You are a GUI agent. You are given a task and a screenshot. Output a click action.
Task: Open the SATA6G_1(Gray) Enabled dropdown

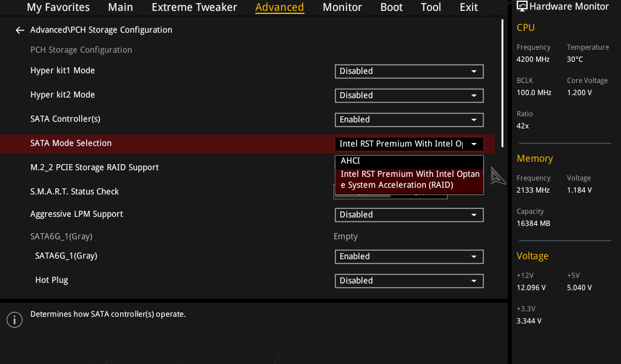409,256
